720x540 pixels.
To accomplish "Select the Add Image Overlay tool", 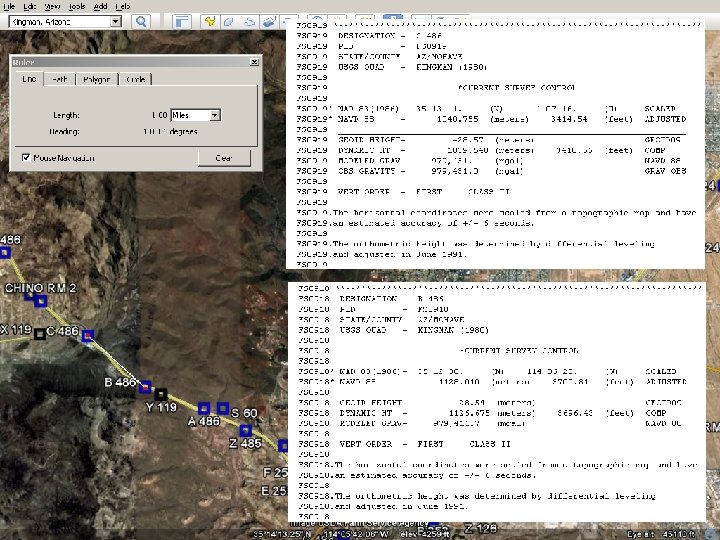I will point(268,22).
